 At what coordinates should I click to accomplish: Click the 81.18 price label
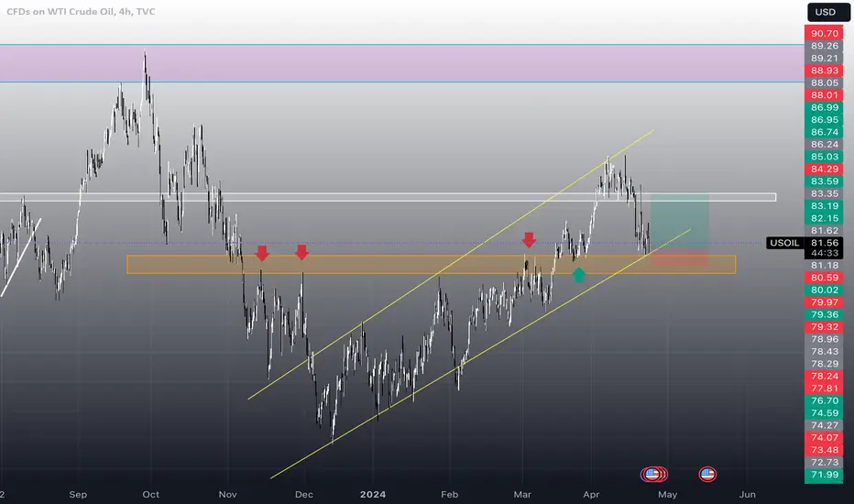pyautogui.click(x=825, y=266)
